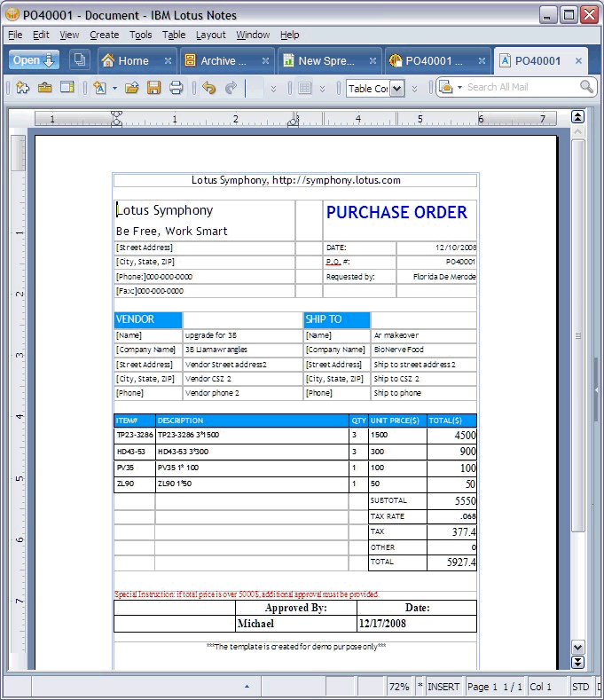Click the print icon

pos(176,88)
